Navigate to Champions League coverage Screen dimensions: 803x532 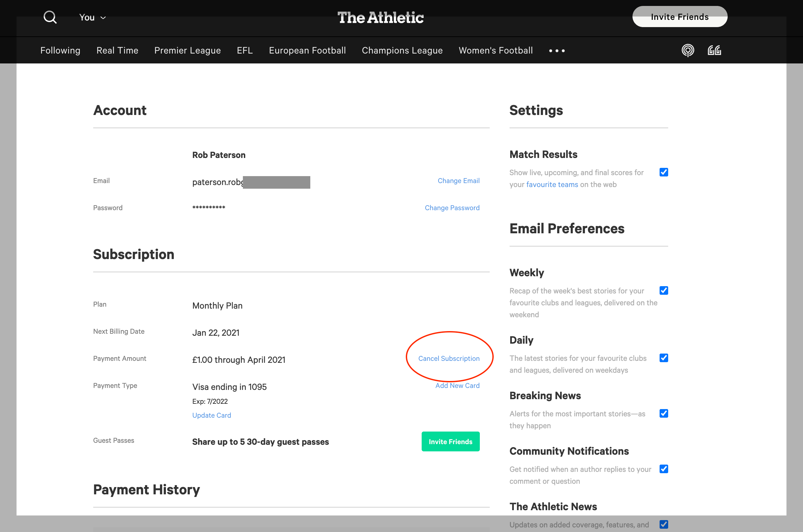pos(402,50)
